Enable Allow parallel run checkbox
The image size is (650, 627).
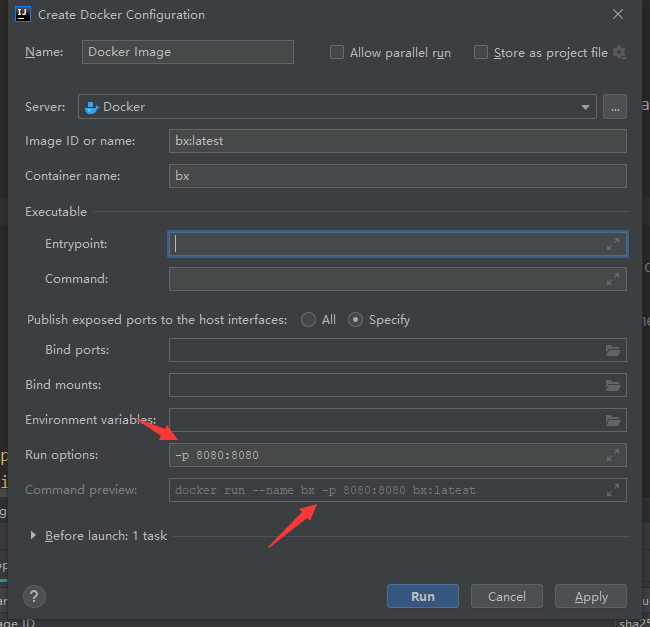pos(337,52)
